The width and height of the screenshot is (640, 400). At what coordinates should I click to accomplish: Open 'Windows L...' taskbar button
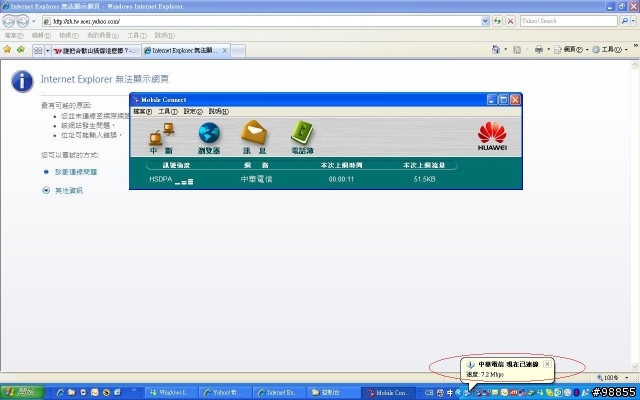click(171, 393)
